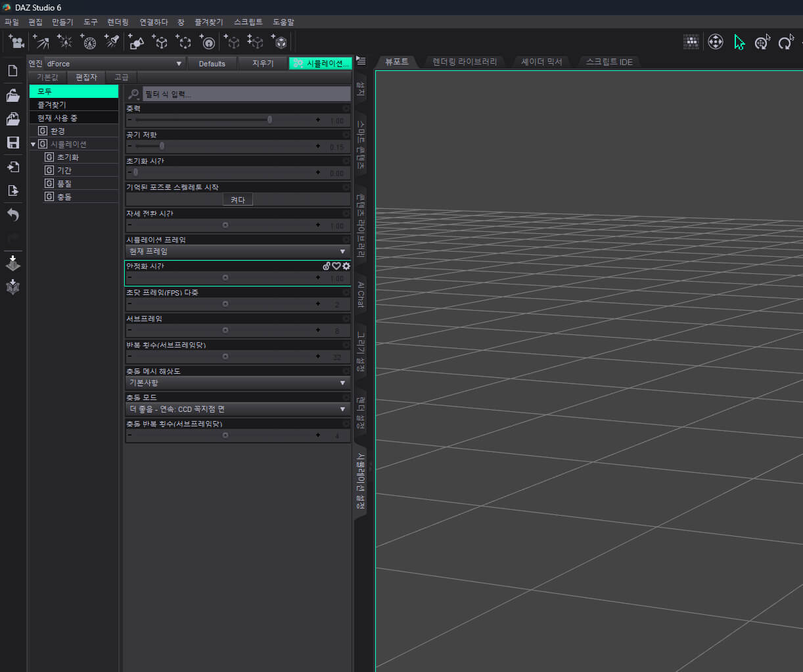
Task: Click the Export icon in left sidebar
Action: point(12,190)
